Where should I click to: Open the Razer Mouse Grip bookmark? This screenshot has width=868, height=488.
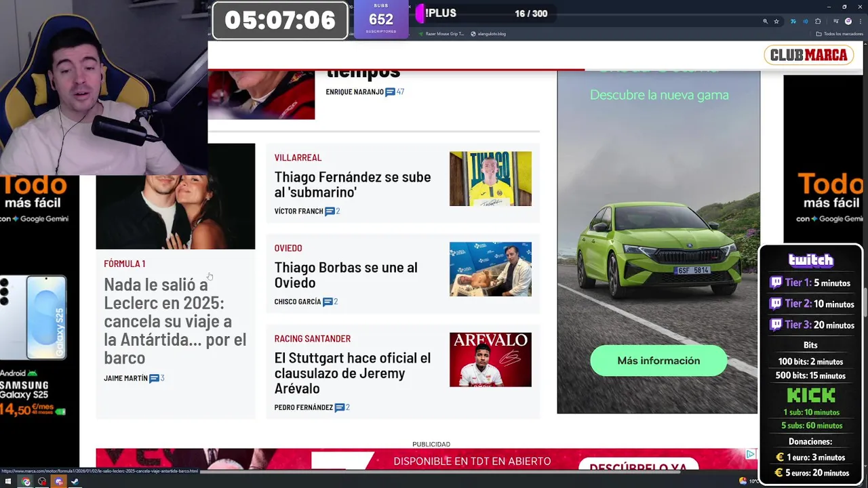pyautogui.click(x=441, y=34)
